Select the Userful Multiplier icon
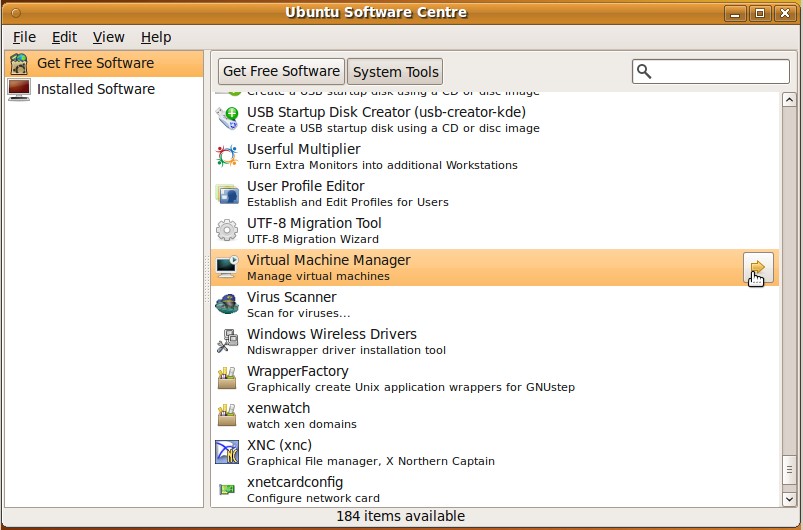This screenshot has width=803, height=530. [x=227, y=156]
